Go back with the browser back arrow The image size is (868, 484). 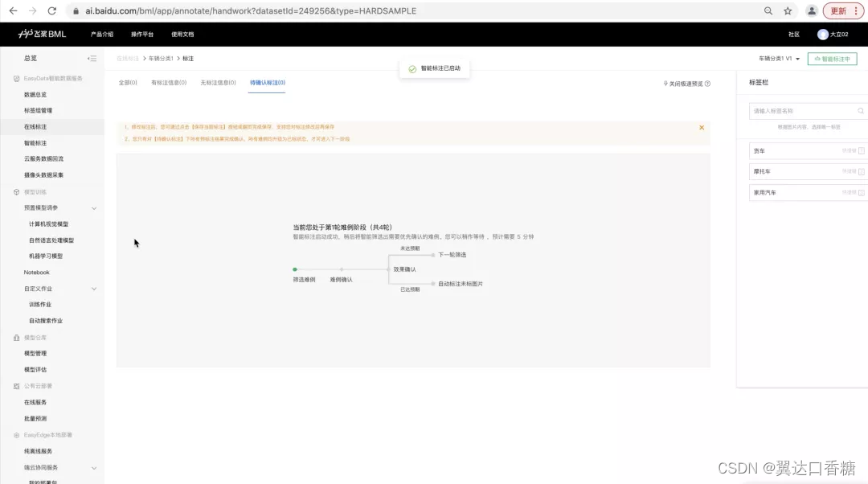coord(14,10)
